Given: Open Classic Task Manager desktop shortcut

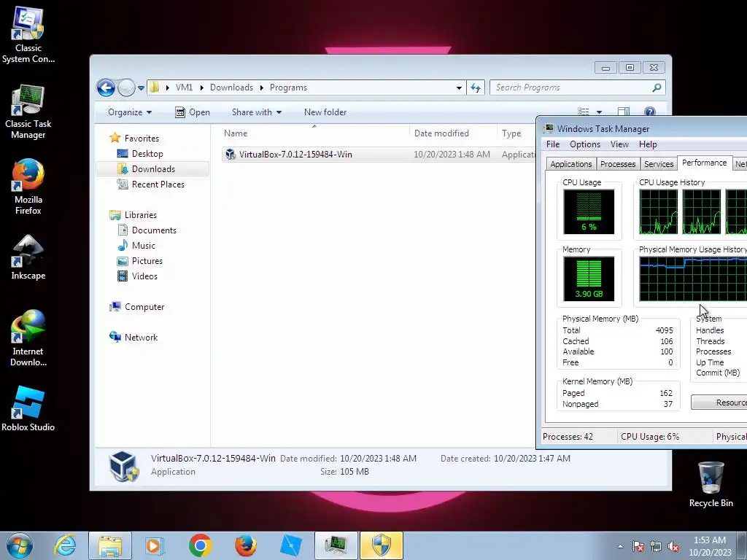Looking at the screenshot, I should pos(28,112).
